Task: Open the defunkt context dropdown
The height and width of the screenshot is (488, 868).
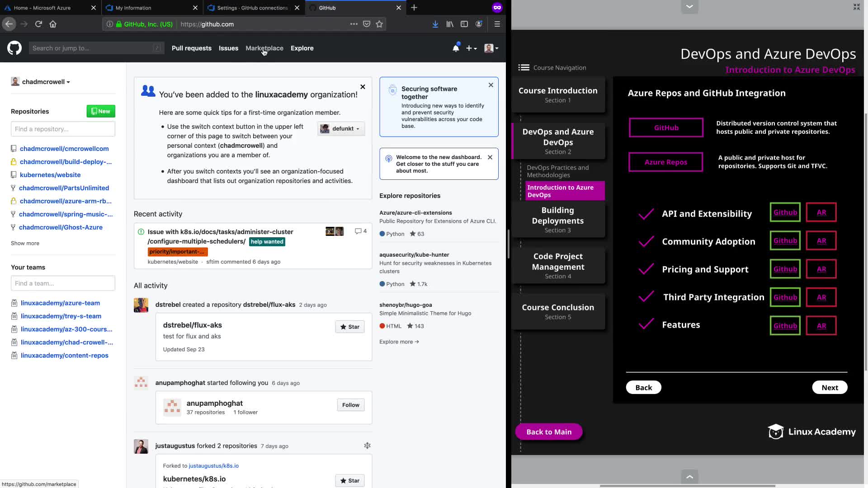Action: (341, 129)
